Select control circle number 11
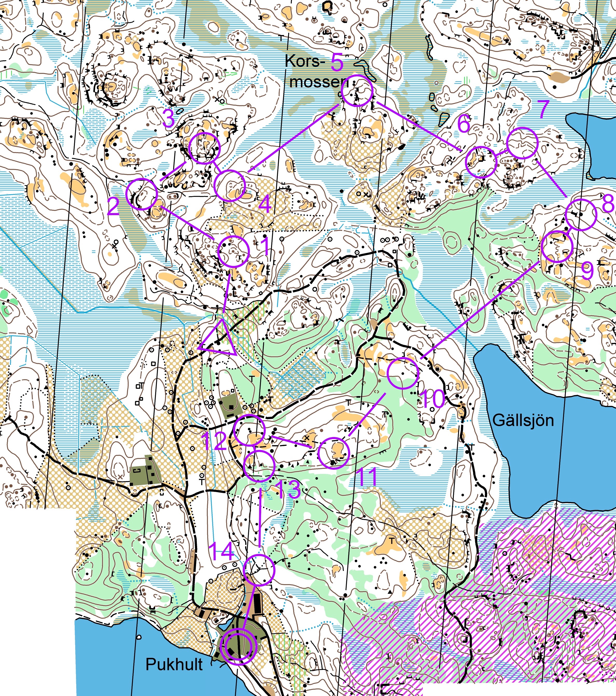 click(334, 453)
